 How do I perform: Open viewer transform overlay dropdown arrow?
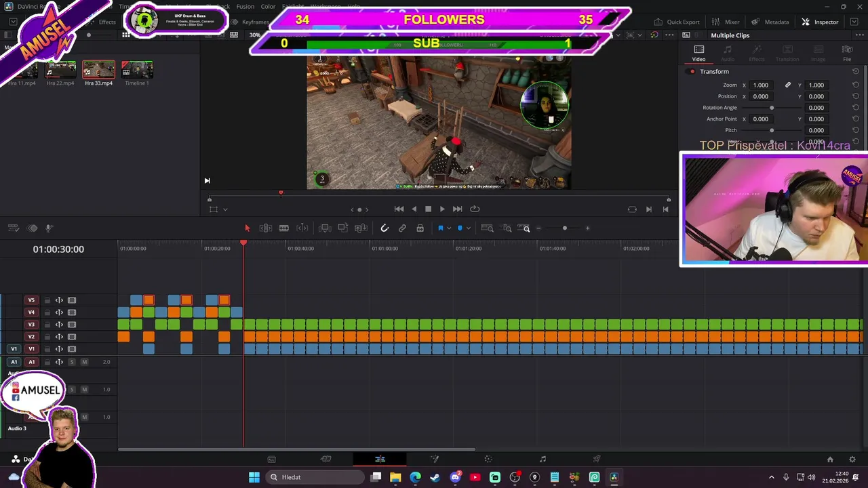coord(225,209)
